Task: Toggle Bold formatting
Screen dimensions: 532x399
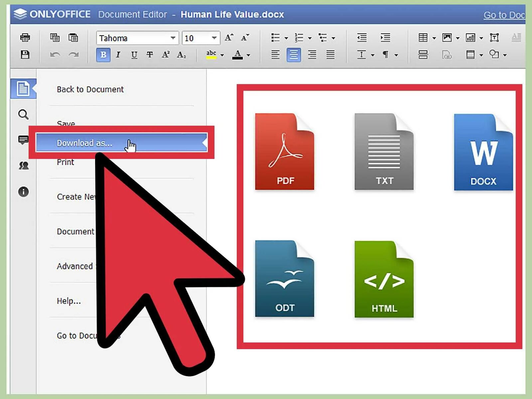Action: (103, 55)
